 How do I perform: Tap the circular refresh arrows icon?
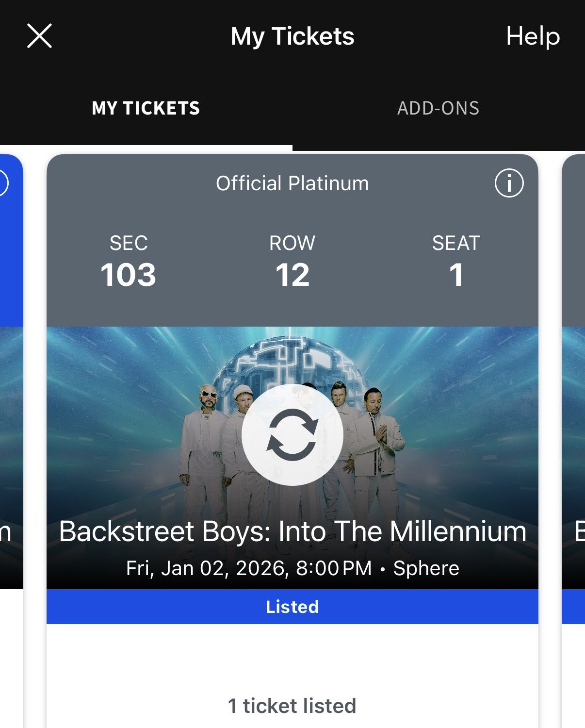point(292,435)
